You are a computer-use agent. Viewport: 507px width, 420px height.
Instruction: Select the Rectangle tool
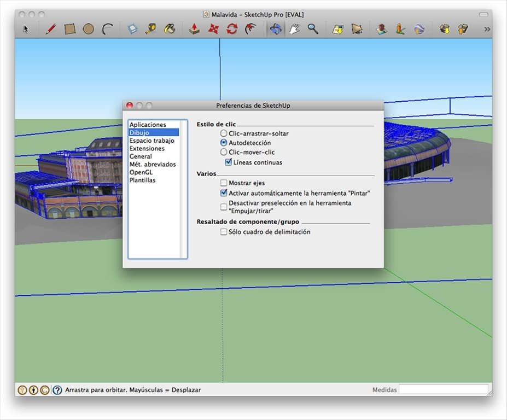point(70,29)
